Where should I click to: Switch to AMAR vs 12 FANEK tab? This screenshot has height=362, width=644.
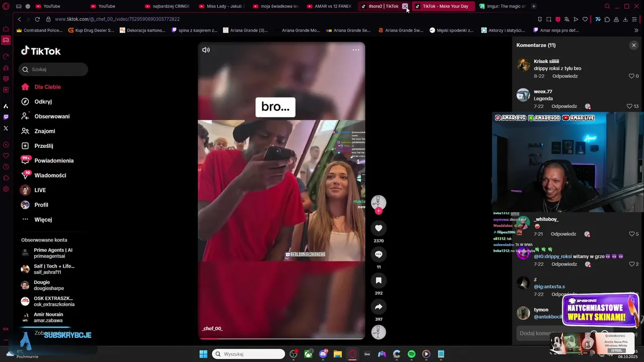[330, 6]
